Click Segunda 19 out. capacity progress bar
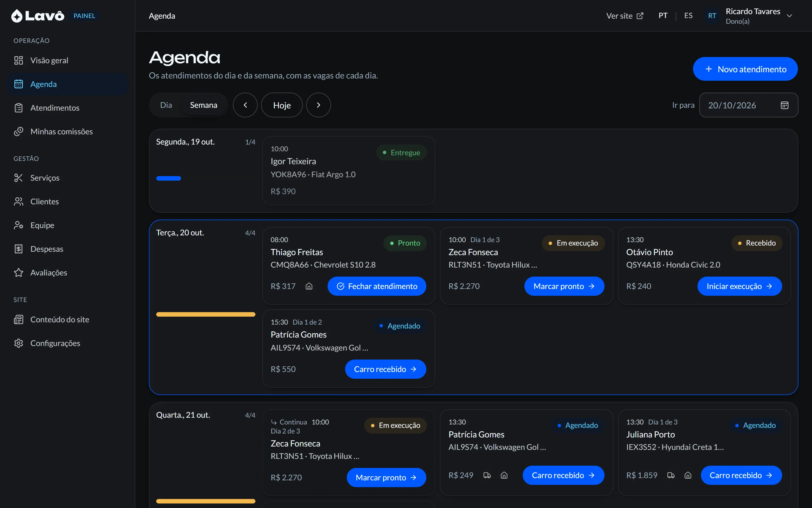The width and height of the screenshot is (812, 508). [206, 178]
